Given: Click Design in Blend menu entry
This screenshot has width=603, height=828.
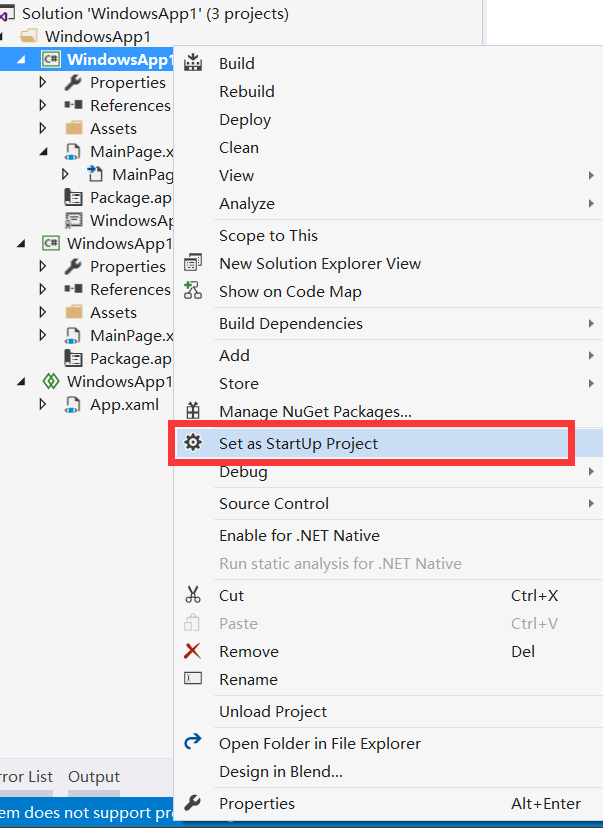Looking at the screenshot, I should pyautogui.click(x=281, y=771).
